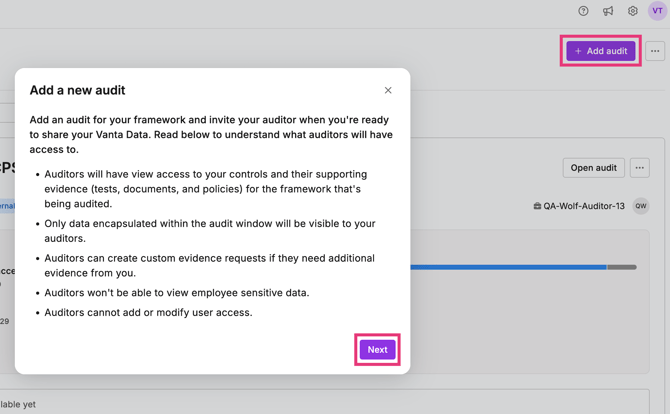Open the help question mark icon
The width and height of the screenshot is (670, 414).
coord(583,11)
